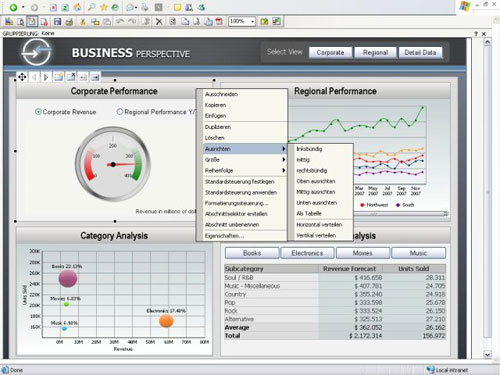This screenshot has height=375, width=500.
Task: Click the add new section icon
Action: pyautogui.click(x=58, y=77)
